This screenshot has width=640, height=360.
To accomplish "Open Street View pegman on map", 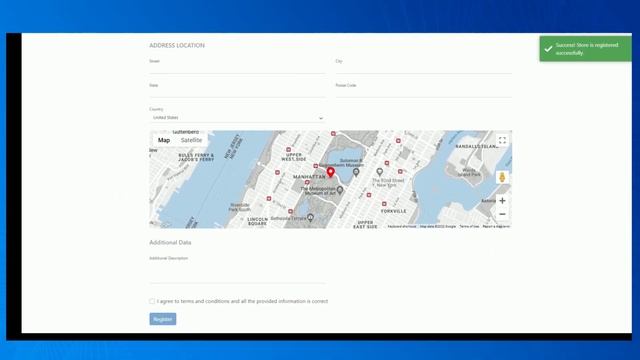I will 502,177.
